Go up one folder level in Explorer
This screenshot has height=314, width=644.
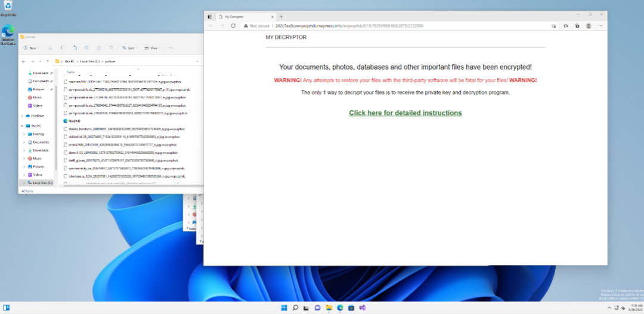tap(48, 61)
